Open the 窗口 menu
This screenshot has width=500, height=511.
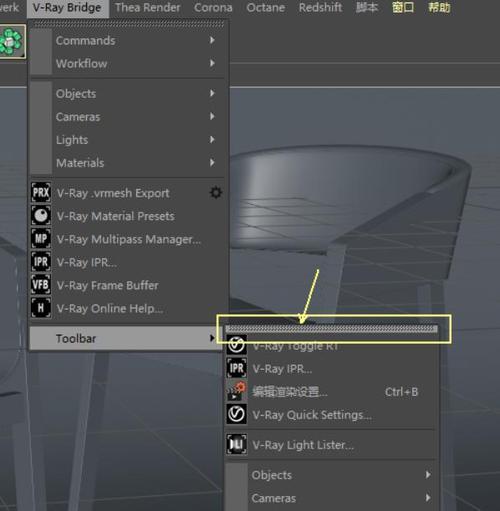pyautogui.click(x=403, y=7)
